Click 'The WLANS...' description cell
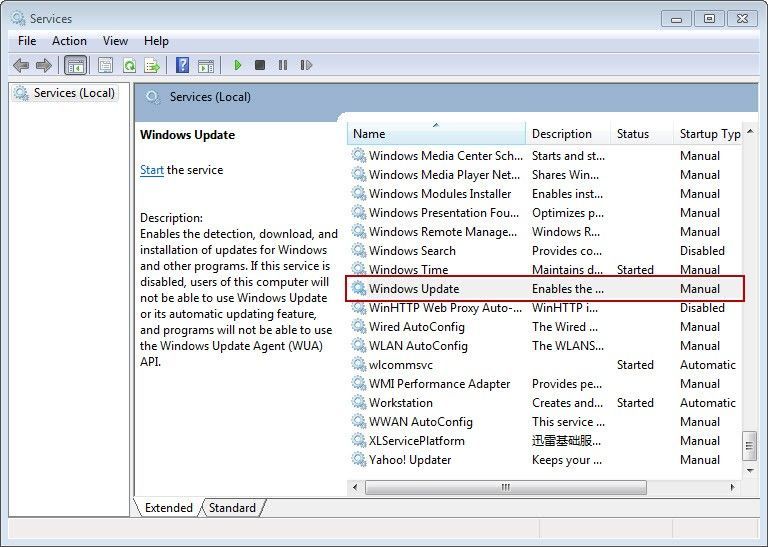The image size is (768, 547). click(x=568, y=345)
